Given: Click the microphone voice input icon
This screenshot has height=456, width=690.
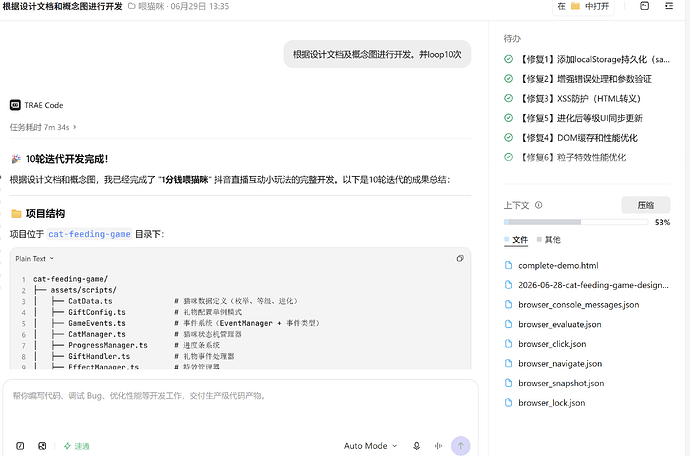Looking at the screenshot, I should pos(416,446).
